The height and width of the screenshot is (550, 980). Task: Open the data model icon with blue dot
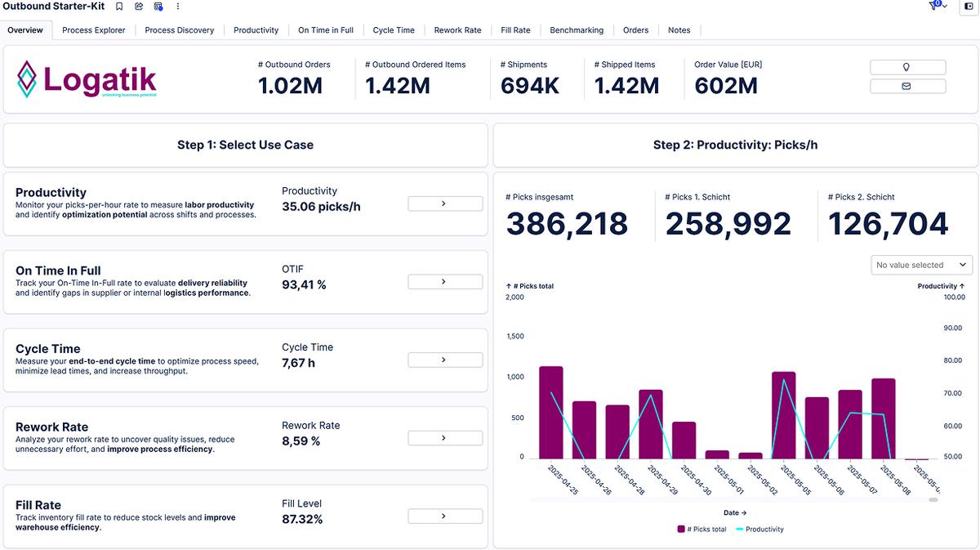158,7
